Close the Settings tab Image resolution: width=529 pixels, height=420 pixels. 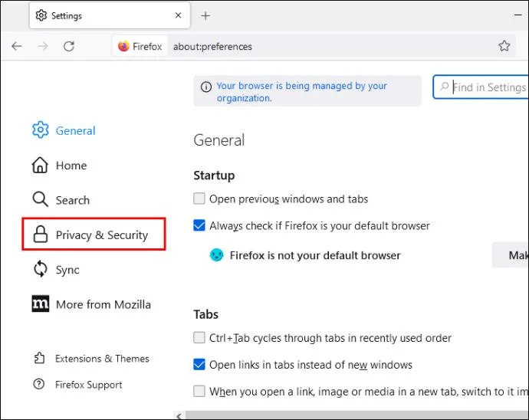coord(178,15)
